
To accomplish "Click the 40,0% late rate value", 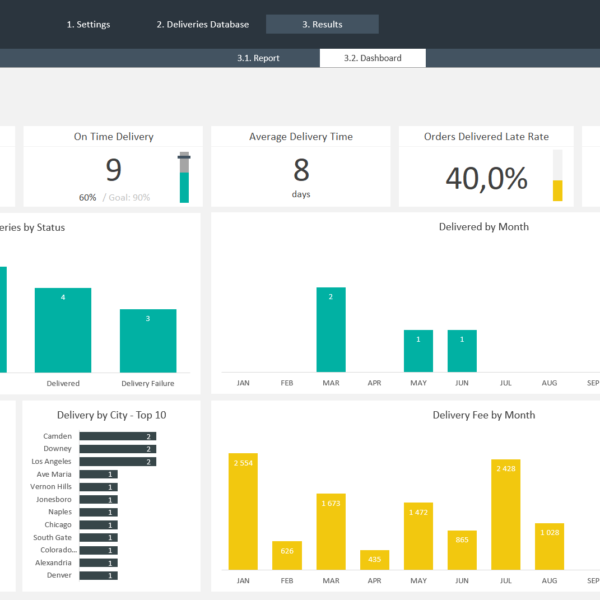I will [486, 178].
